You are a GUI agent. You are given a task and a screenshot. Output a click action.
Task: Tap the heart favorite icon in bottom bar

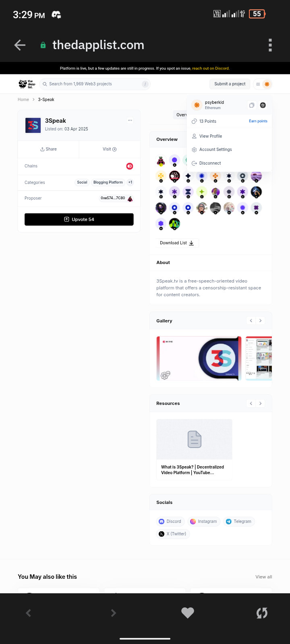[x=188, y=613]
